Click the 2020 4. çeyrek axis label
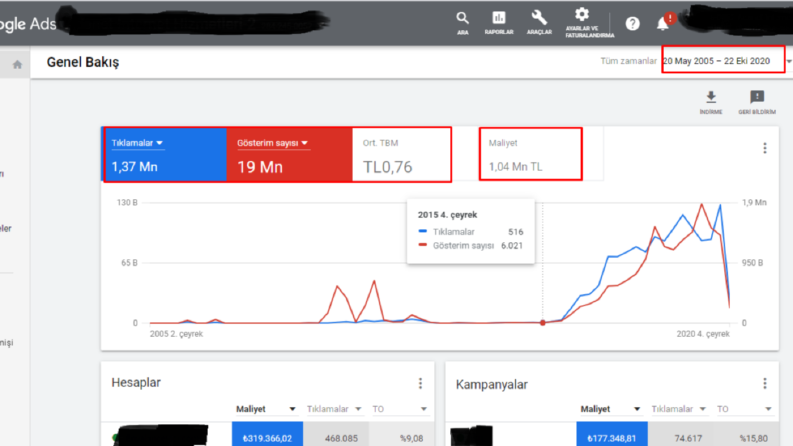Image resolution: width=793 pixels, height=446 pixels. [x=703, y=334]
